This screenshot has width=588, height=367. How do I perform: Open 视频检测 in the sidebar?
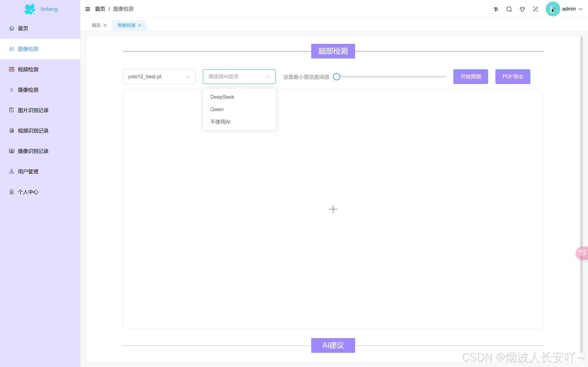28,69
